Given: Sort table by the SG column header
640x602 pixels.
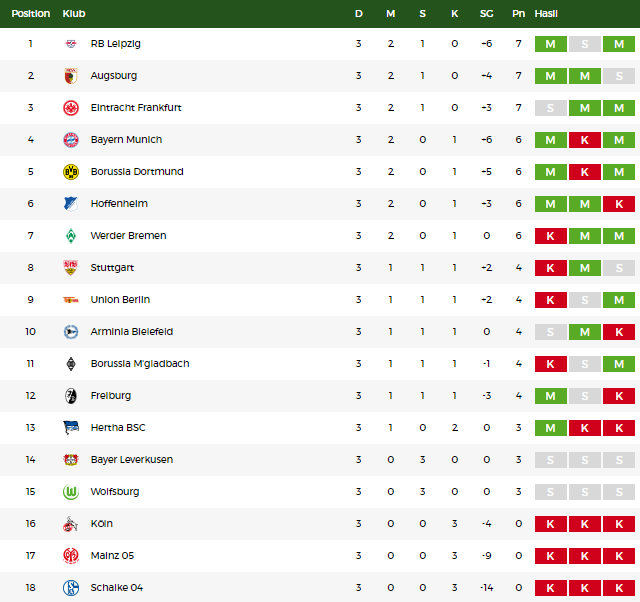Looking at the screenshot, I should (x=487, y=14).
